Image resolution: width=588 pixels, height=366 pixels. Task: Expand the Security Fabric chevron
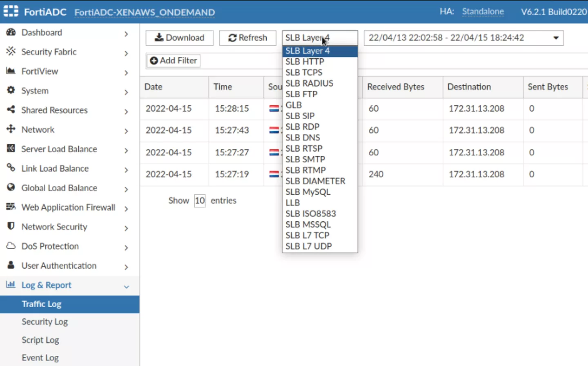(126, 53)
